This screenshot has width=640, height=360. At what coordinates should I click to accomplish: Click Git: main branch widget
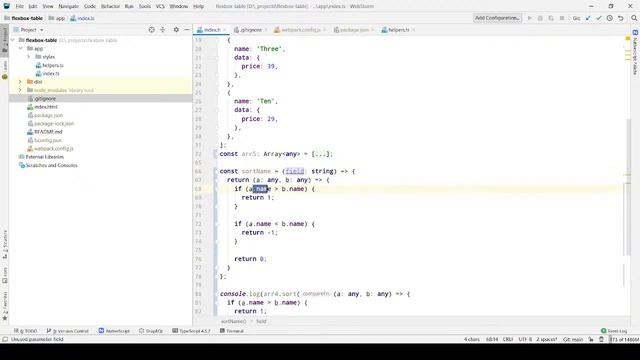pyautogui.click(x=573, y=339)
